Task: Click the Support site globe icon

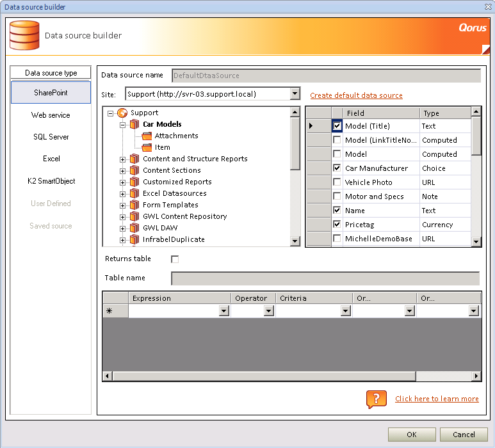Action: 122,113
